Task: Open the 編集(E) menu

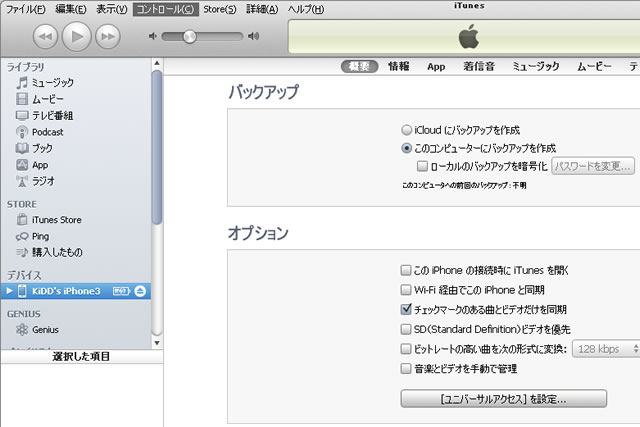Action: 71,9
